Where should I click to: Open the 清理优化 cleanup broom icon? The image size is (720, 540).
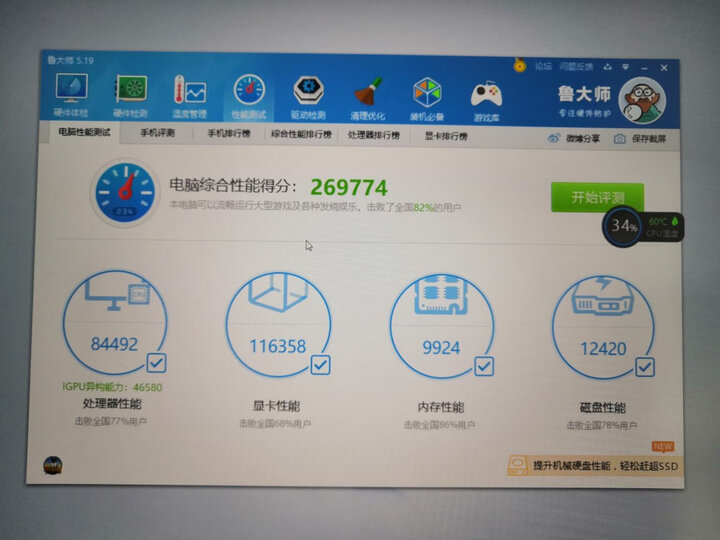(368, 92)
